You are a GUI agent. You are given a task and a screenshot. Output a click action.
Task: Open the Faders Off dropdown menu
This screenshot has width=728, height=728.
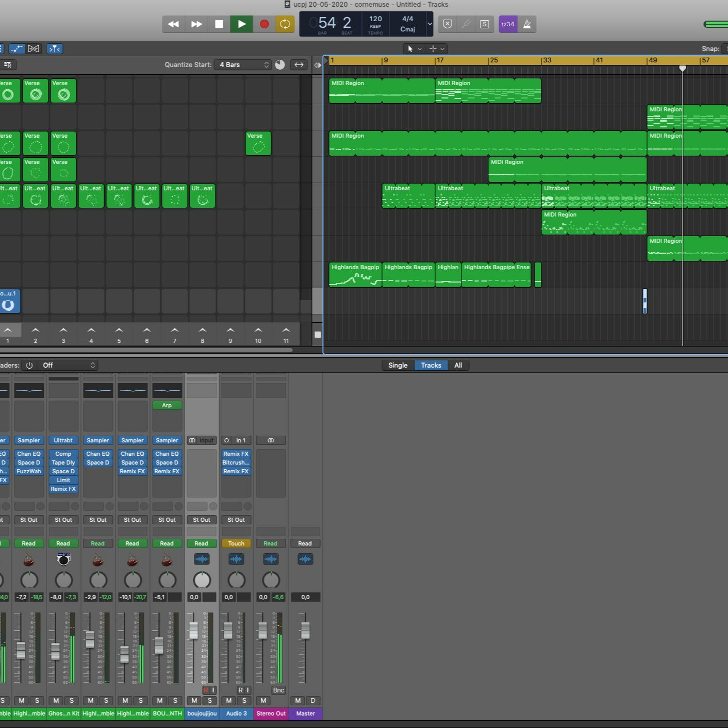click(x=68, y=365)
